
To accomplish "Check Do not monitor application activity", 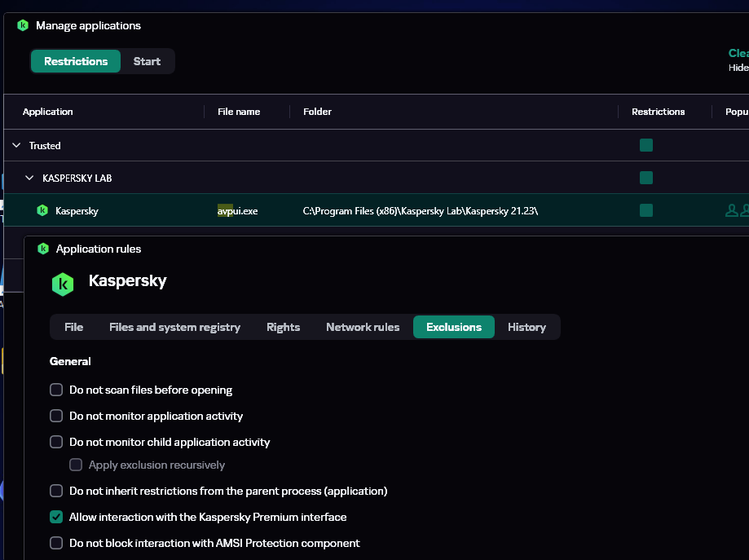I will [x=56, y=417].
